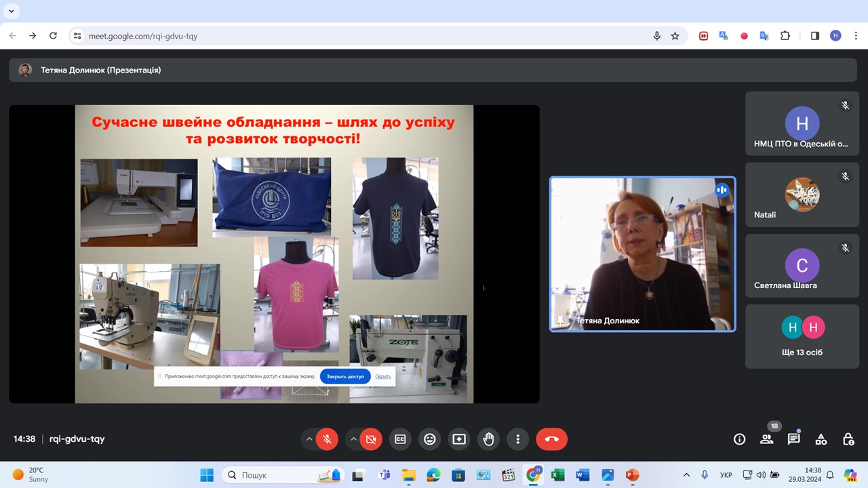
Task: Open the emoji reactions button
Action: [x=429, y=439]
